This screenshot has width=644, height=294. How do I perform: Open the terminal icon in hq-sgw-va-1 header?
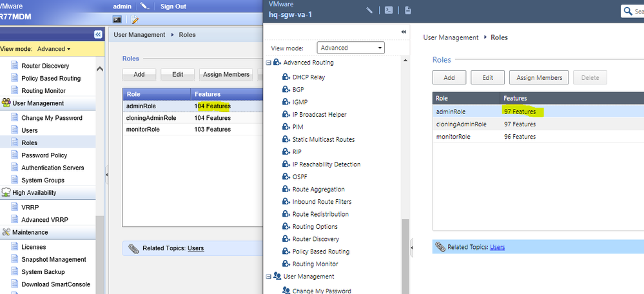click(x=388, y=10)
